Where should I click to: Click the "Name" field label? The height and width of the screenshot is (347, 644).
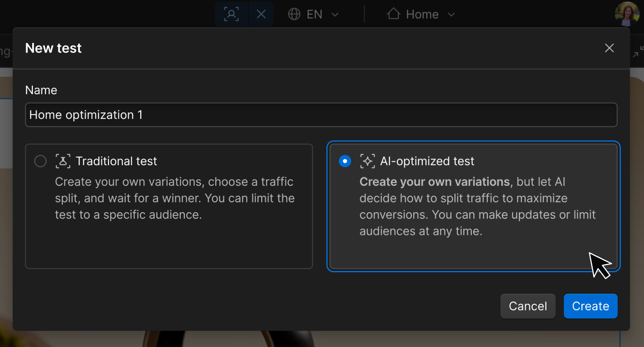(41, 90)
